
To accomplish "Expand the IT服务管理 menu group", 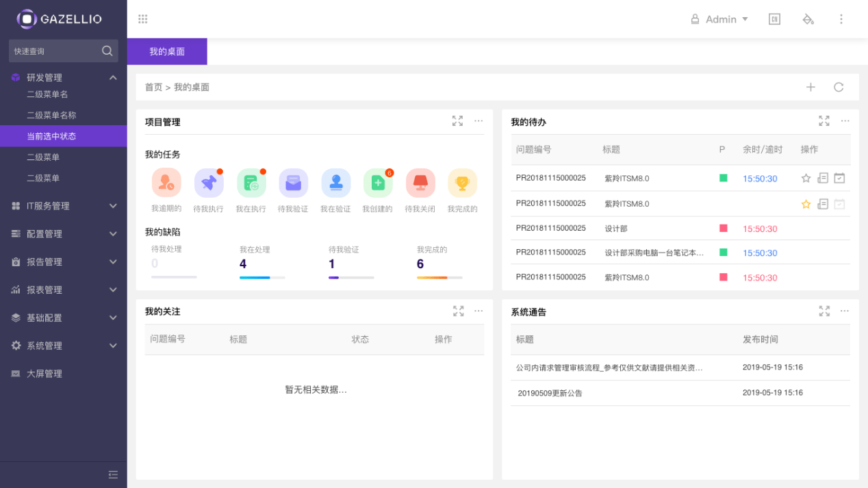I will 113,205.
